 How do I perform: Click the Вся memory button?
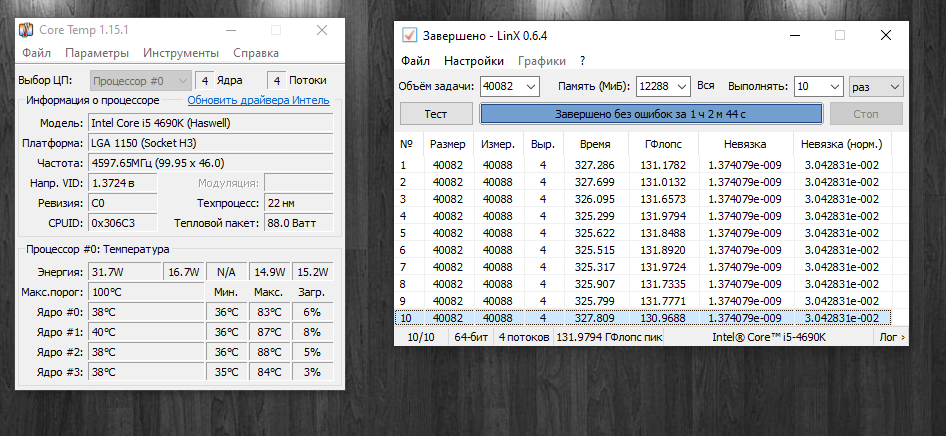(x=706, y=86)
